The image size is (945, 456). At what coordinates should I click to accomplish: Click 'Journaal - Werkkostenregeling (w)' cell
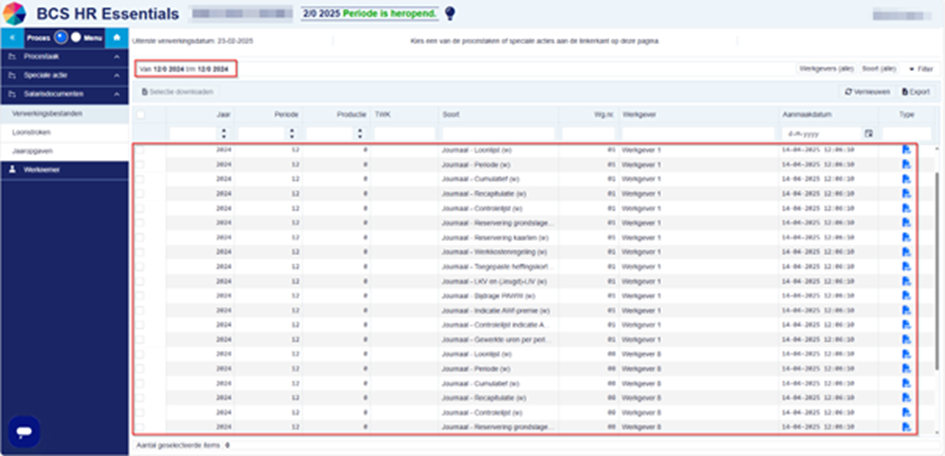495,252
